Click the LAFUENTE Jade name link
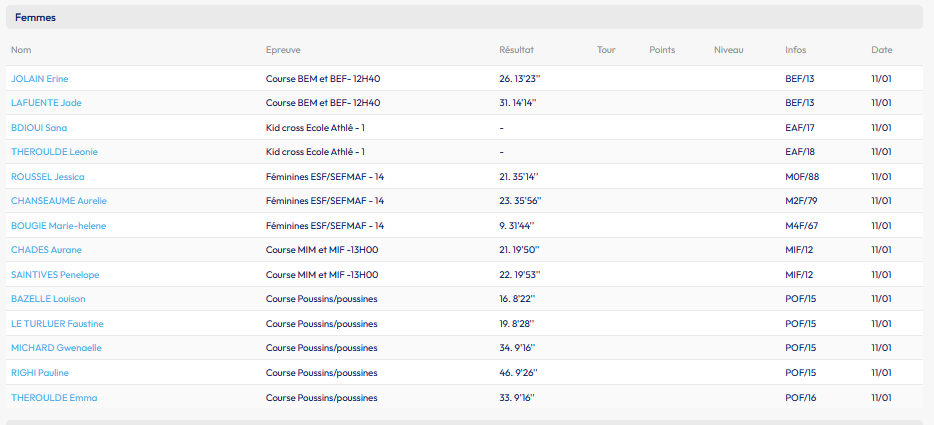 (x=45, y=103)
